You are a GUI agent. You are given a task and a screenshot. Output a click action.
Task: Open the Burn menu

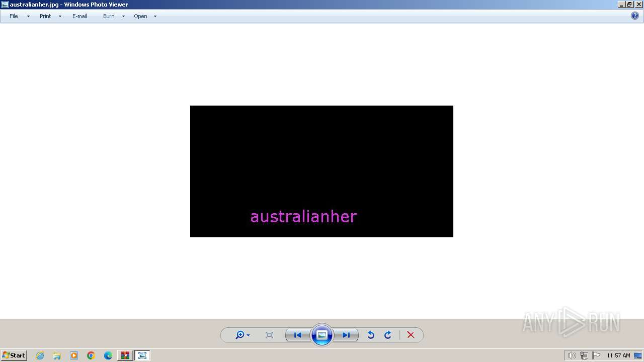pyautogui.click(x=109, y=16)
